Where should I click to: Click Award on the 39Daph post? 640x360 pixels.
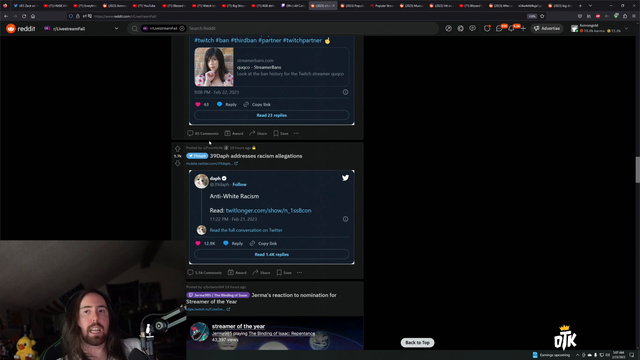tap(237, 273)
